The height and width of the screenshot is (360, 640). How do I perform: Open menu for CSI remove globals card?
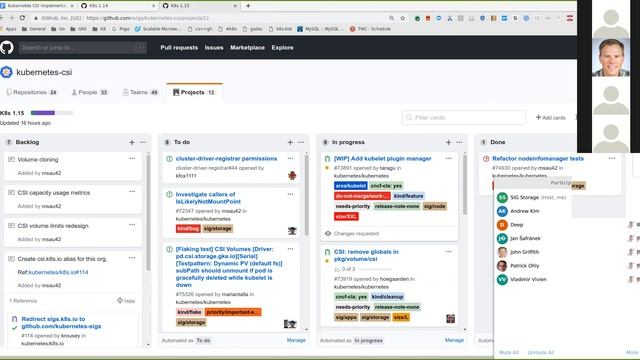[449, 252]
